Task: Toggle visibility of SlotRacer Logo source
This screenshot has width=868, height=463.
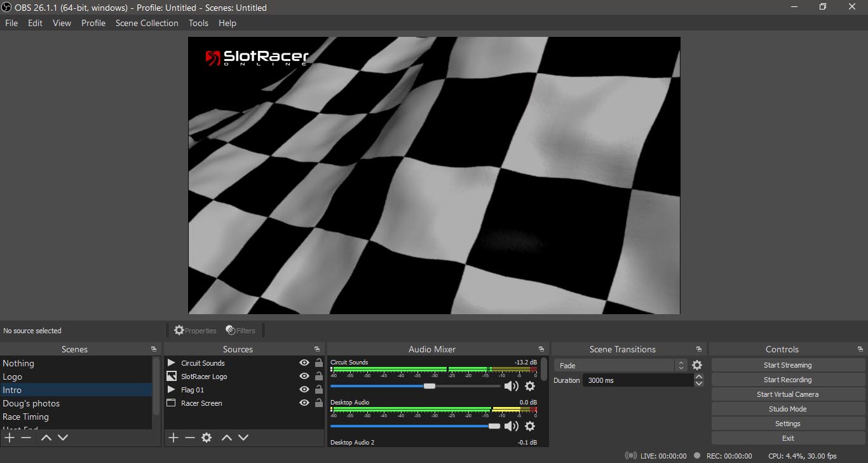Action: [304, 377]
